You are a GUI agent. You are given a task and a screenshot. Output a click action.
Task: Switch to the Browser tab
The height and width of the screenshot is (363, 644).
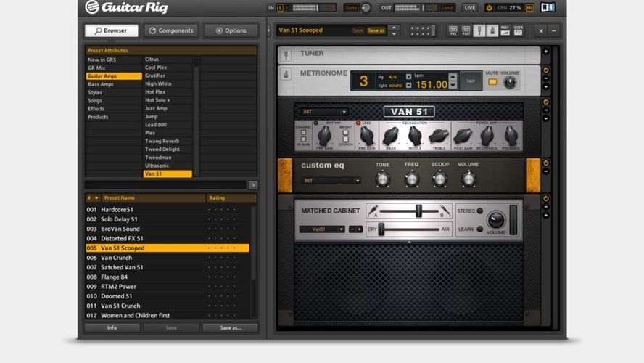(111, 30)
